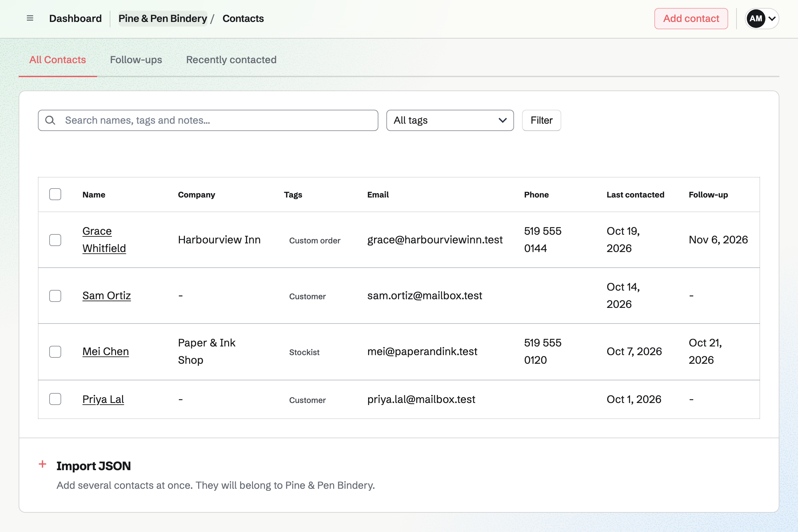Viewport: 798px width, 532px height.
Task: Check the Grace Whitfield row checkbox
Action: (55, 240)
